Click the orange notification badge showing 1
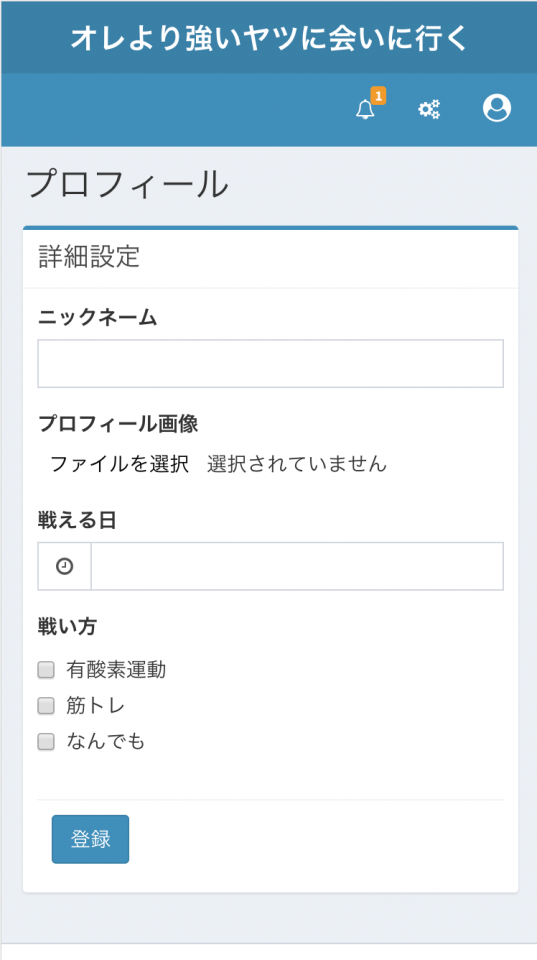 [378, 96]
